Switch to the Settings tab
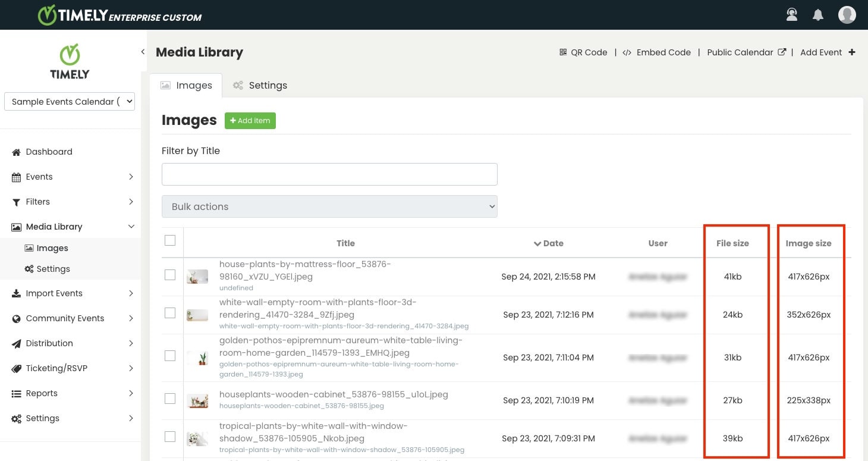 260,85
